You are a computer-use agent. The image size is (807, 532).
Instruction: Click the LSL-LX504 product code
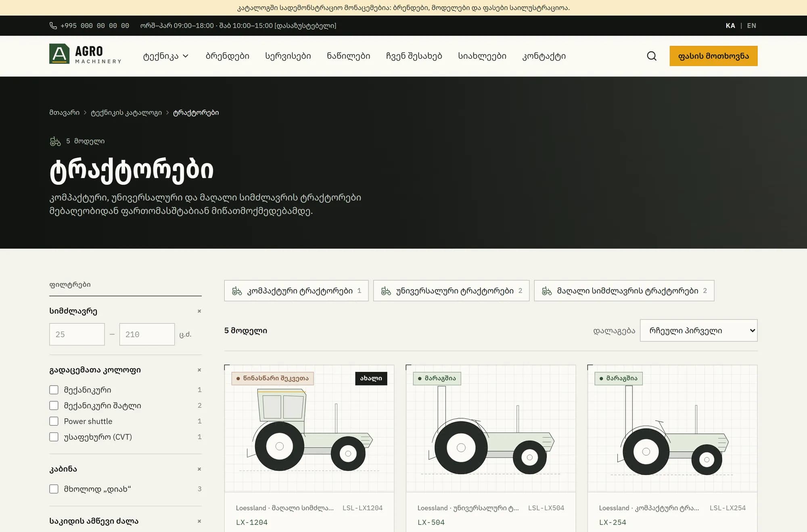(x=546, y=508)
